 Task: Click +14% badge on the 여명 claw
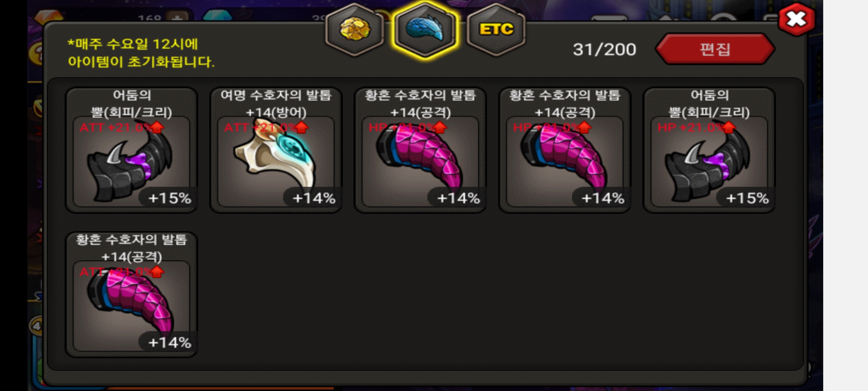(314, 198)
